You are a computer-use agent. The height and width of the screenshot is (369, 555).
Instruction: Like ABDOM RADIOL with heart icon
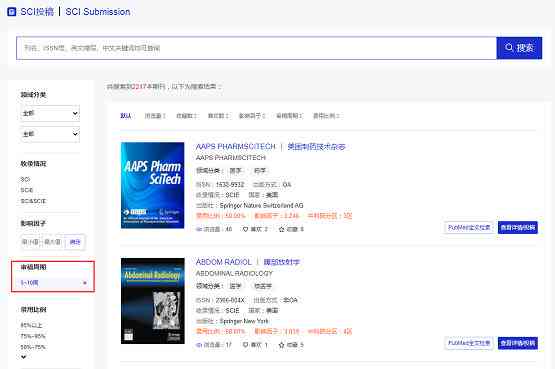click(x=245, y=345)
